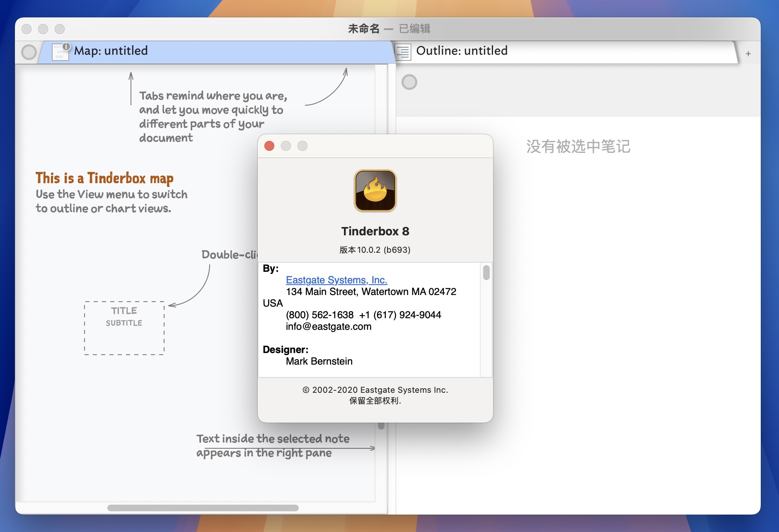Click the map view icon on the Map tab

60,52
